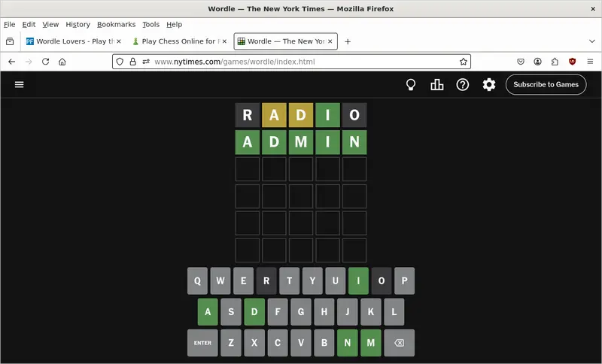Click the ENTER key on the keyboard

pos(202,343)
